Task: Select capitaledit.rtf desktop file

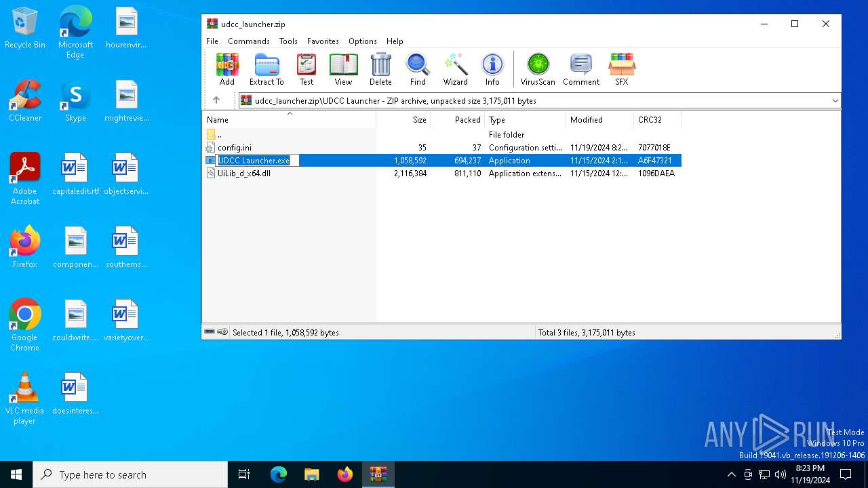Action: 75,174
